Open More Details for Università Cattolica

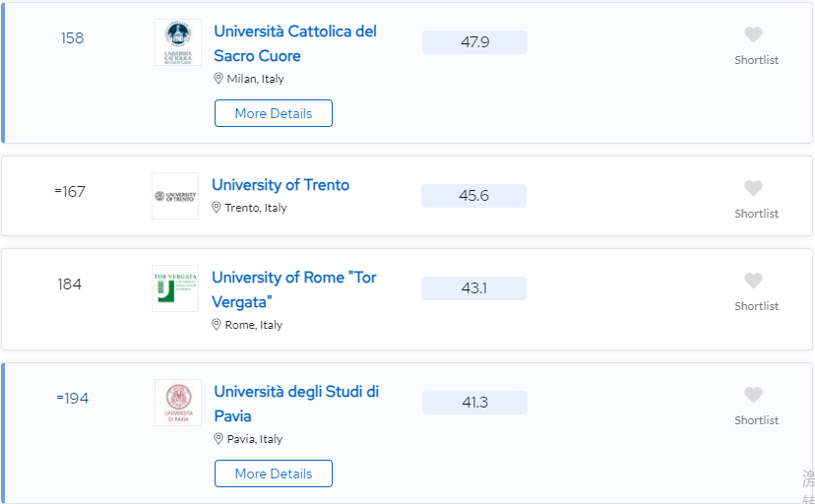point(274,113)
